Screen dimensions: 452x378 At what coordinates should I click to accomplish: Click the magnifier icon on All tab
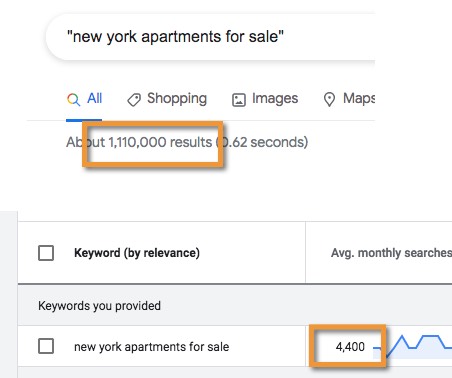[x=73, y=99]
